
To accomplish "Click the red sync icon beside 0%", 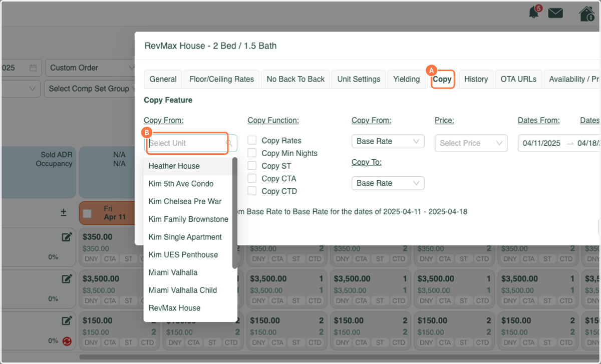I will (66, 341).
